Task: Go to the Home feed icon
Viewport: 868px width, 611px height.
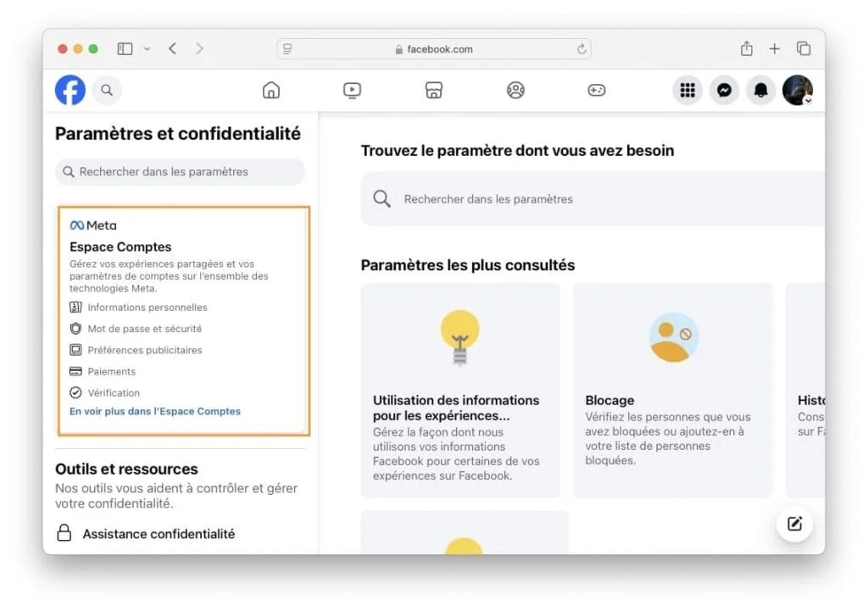Action: point(271,90)
